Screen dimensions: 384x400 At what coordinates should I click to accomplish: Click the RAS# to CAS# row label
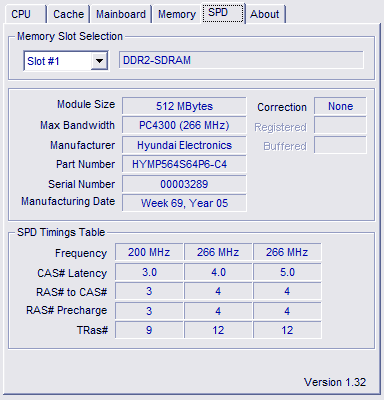tap(72, 292)
